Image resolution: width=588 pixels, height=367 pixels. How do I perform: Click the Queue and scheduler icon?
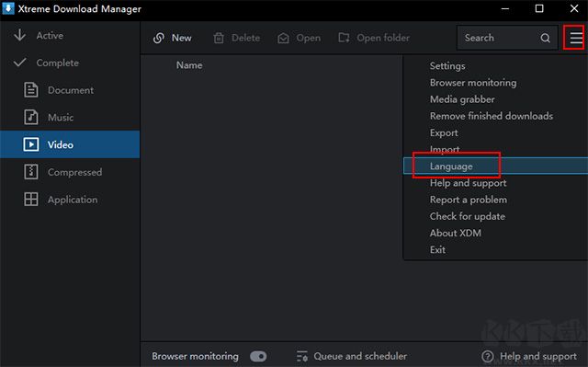coord(302,356)
